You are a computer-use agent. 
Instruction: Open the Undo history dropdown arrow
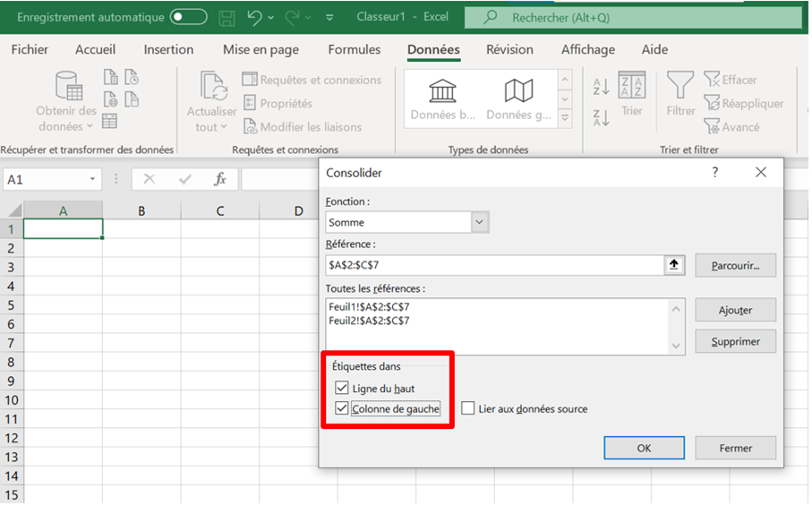click(271, 18)
